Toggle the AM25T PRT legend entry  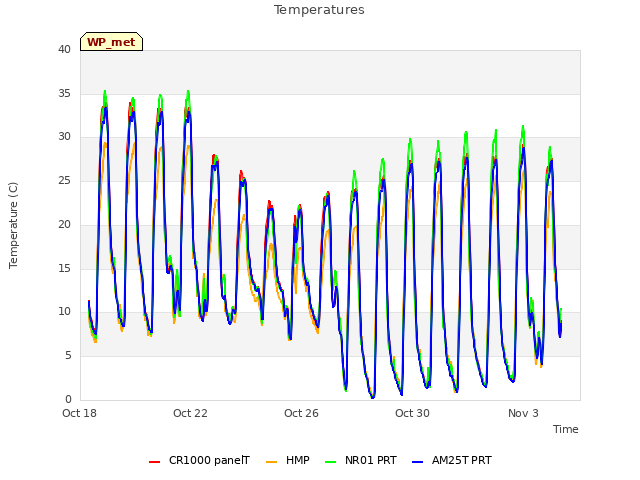pyautogui.click(x=451, y=460)
